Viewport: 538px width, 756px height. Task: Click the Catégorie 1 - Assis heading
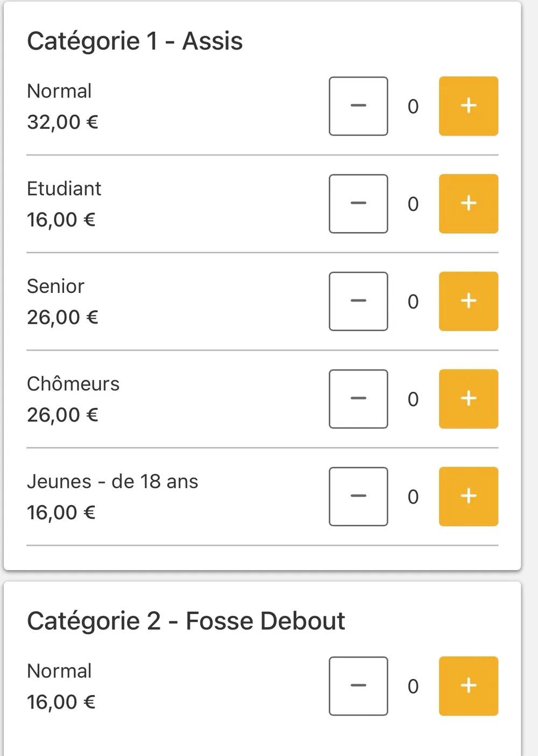click(134, 41)
